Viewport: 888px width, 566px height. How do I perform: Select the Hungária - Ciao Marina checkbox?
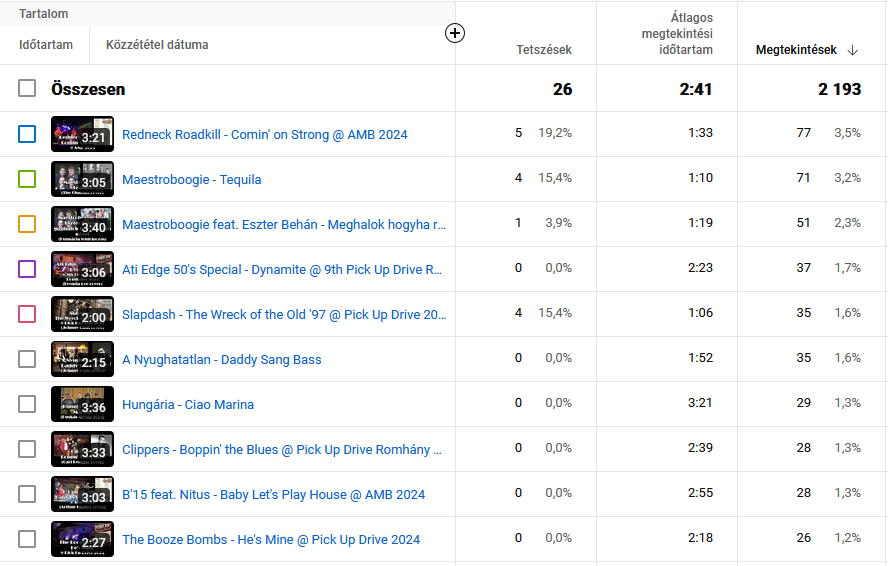[x=27, y=404]
